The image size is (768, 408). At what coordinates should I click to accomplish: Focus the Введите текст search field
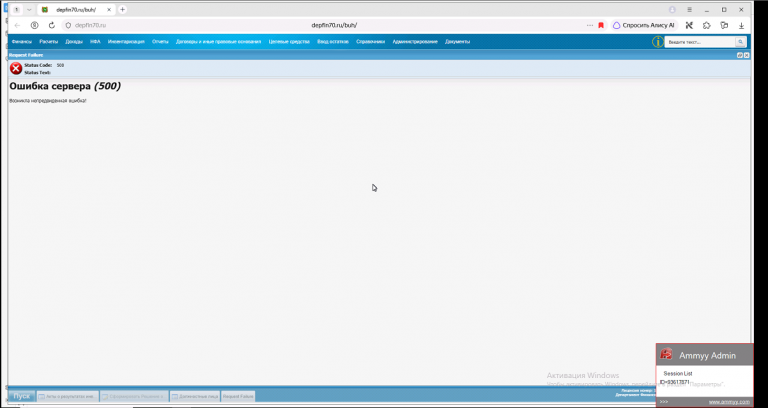pos(700,42)
